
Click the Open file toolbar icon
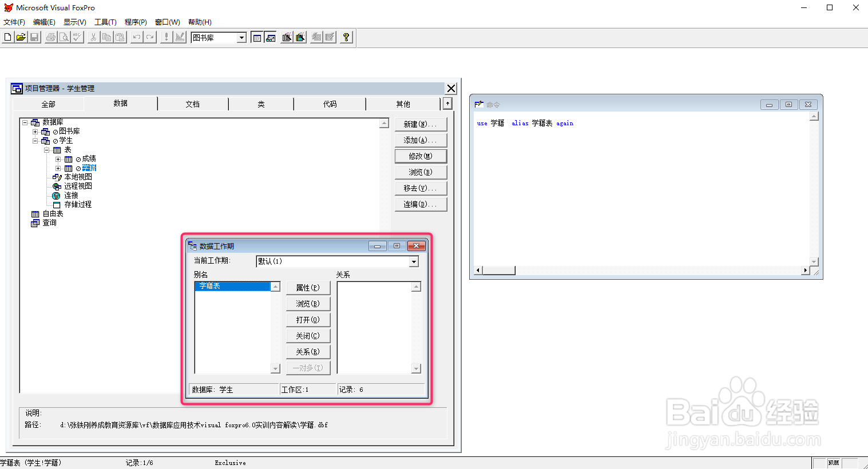(21, 37)
